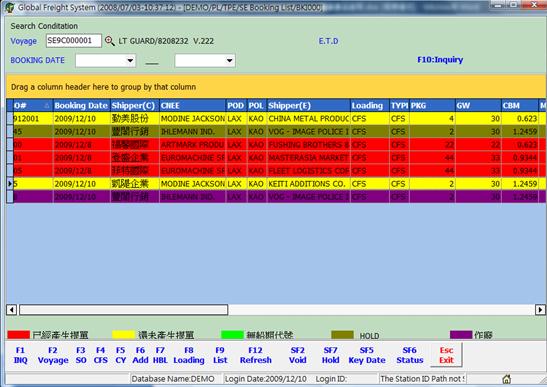
Task: Click the sort triangle in O# column header
Action: point(47,106)
